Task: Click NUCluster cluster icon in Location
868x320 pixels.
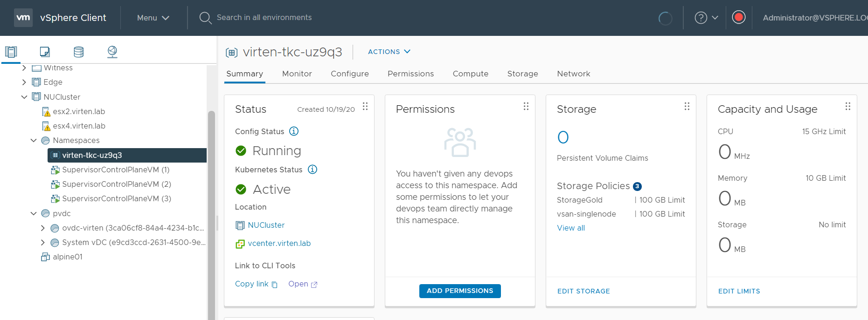Action: point(240,225)
